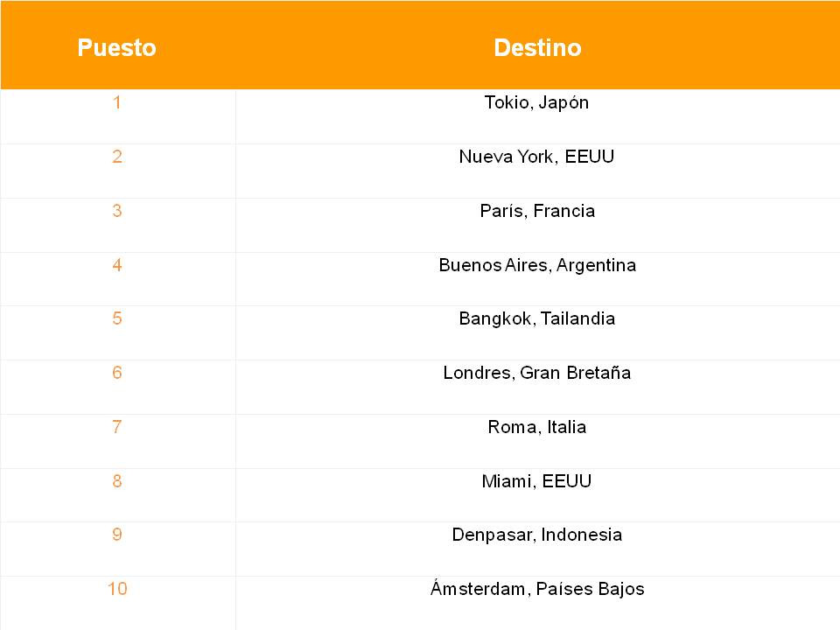The image size is (840, 630).
Task: Click the Denpasar, Indonesia cell
Action: (x=536, y=535)
